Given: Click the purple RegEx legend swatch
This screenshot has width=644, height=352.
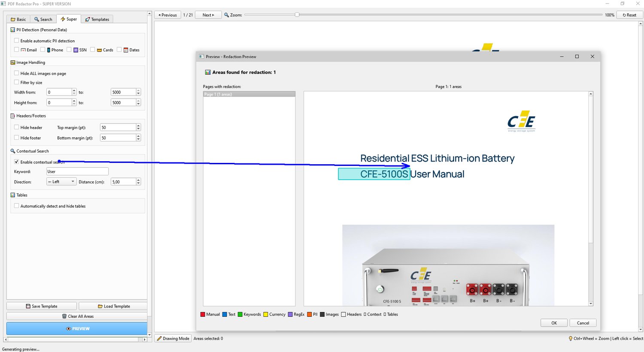Looking at the screenshot, I should pos(290,314).
